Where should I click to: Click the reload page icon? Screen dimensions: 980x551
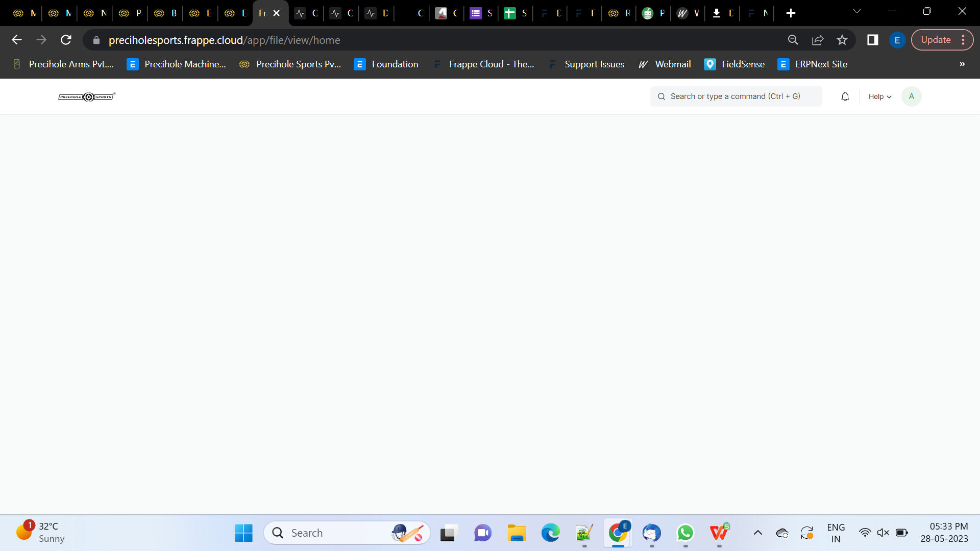pos(66,40)
